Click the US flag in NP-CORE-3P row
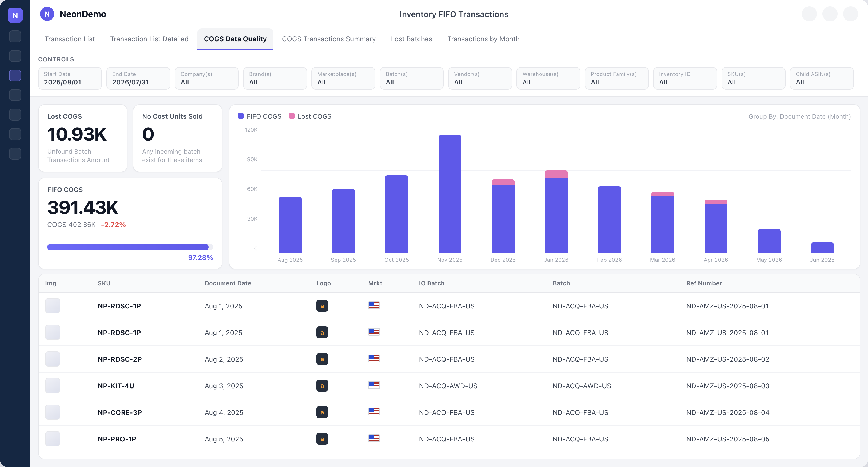Viewport: 868px width, 467px height. pos(374,411)
